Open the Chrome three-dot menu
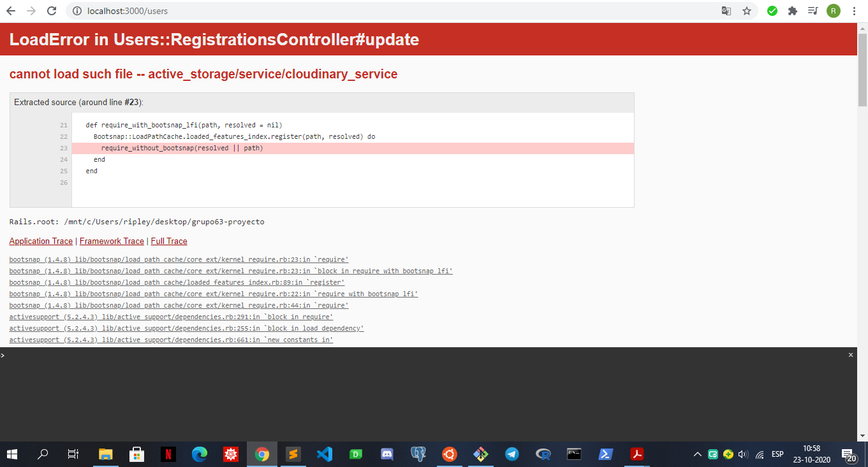 click(x=854, y=11)
